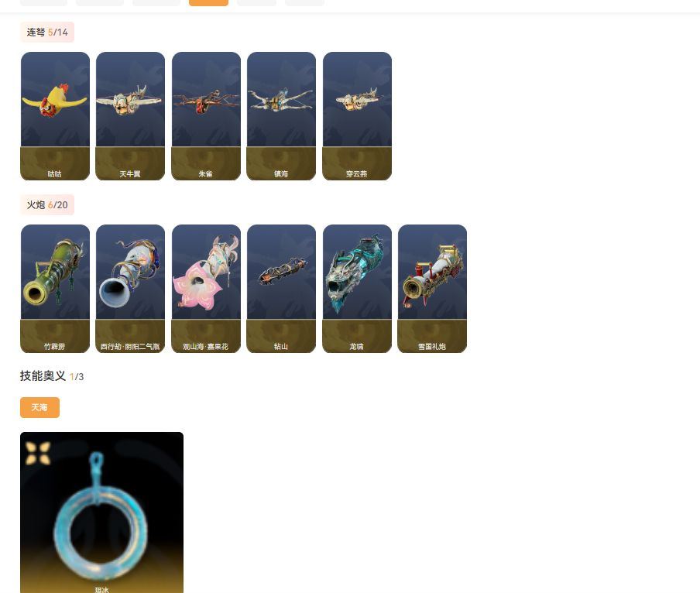Screen dimensions: 700x593
Task: Open the 玥冰 blue ring skill card
Action: (x=101, y=512)
